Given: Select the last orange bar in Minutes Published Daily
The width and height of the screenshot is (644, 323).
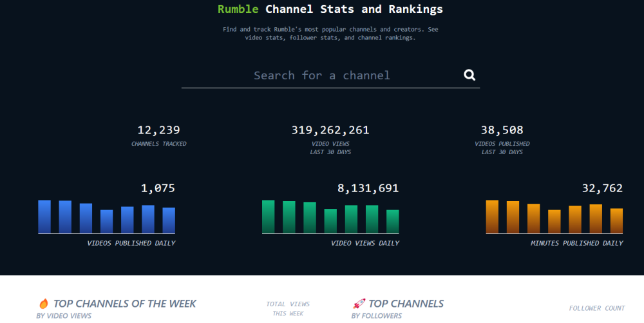Looking at the screenshot, I should 616,221.
